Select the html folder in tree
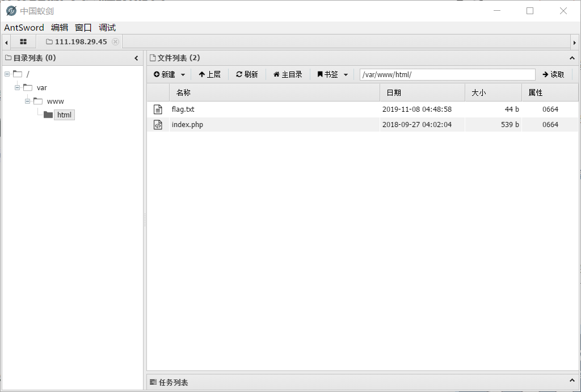 coord(64,115)
